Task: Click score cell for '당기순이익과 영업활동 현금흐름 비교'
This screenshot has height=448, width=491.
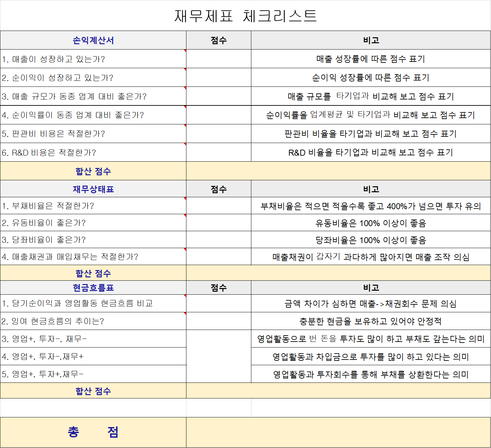Action: point(219,303)
